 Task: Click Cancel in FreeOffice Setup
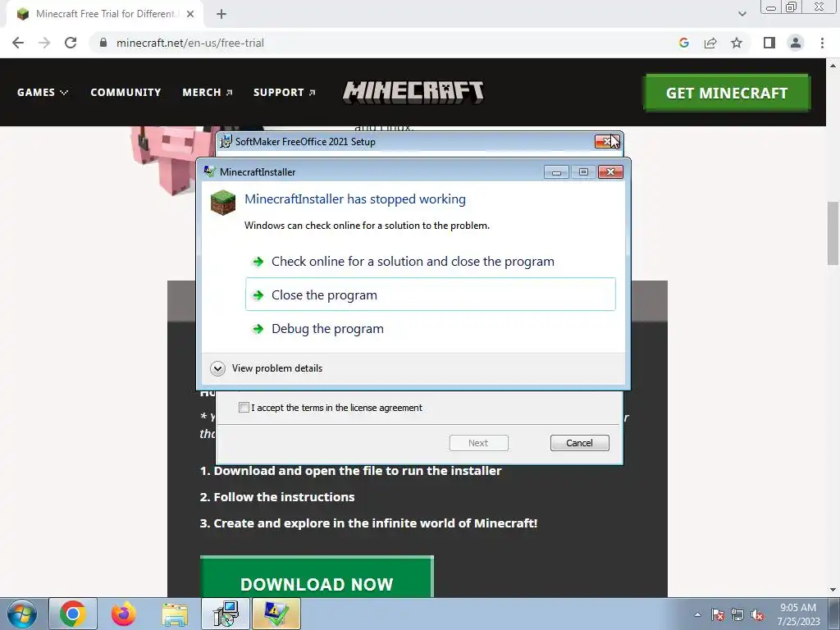[580, 443]
